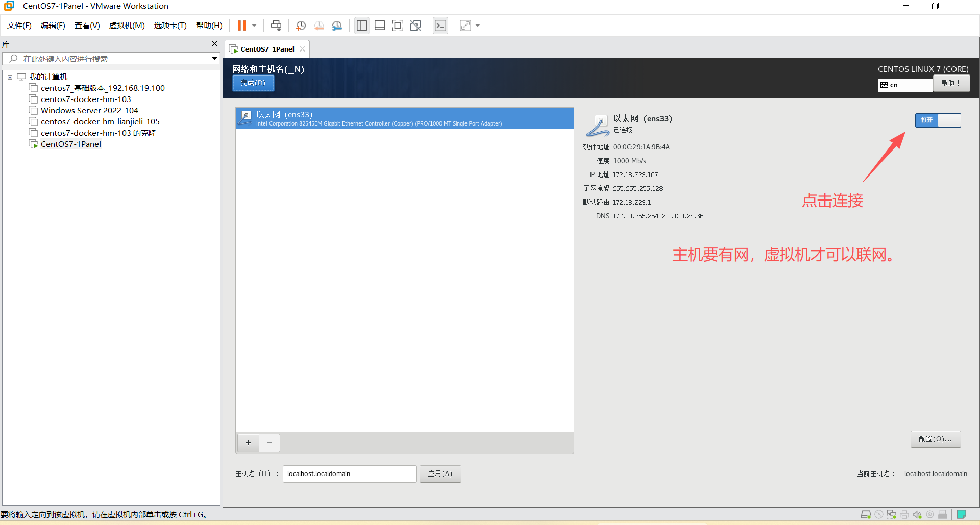Switch to the CentOS7-1Panel tab

(x=267, y=49)
